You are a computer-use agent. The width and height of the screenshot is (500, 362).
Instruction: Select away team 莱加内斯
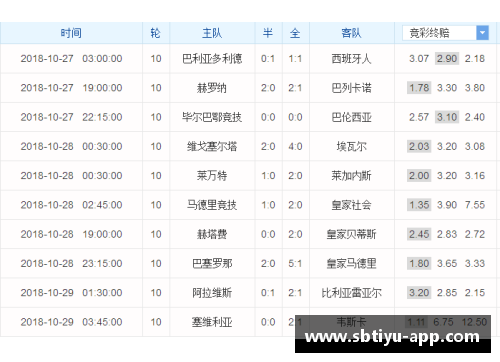pyautogui.click(x=351, y=176)
